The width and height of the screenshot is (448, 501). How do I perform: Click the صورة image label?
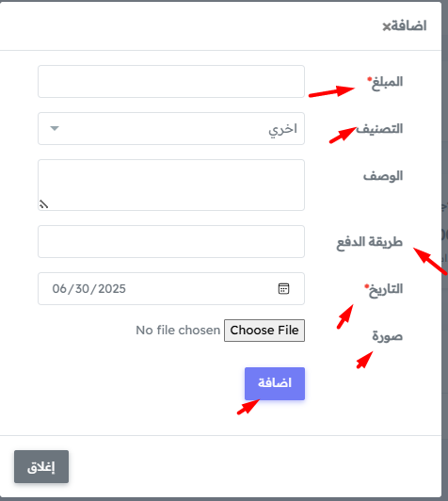click(x=388, y=336)
